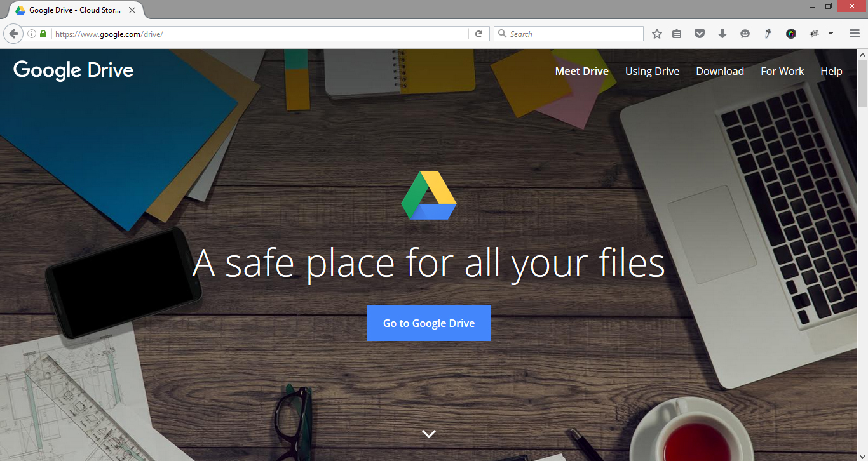The width and height of the screenshot is (868, 461).
Task: Activate the eyedropper extension icon
Action: coord(768,33)
